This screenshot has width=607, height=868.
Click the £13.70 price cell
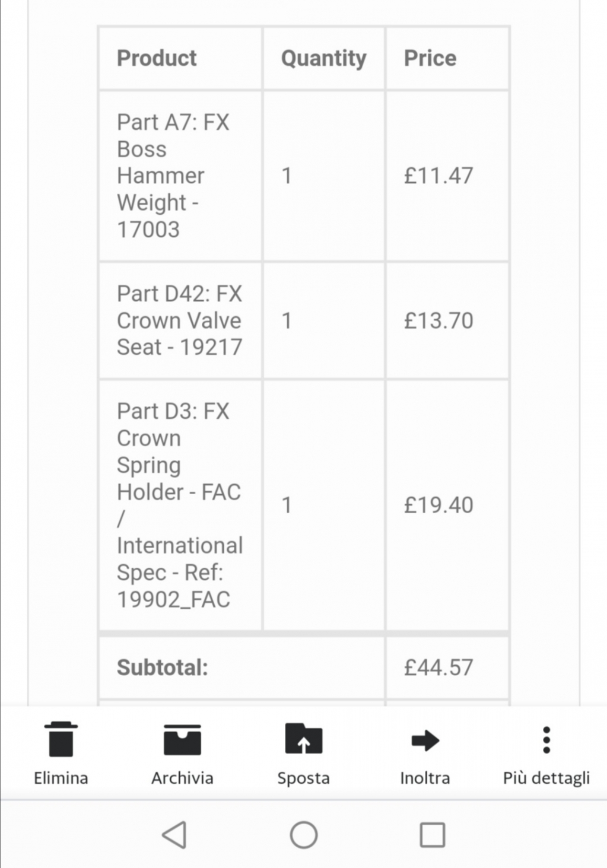tap(438, 320)
